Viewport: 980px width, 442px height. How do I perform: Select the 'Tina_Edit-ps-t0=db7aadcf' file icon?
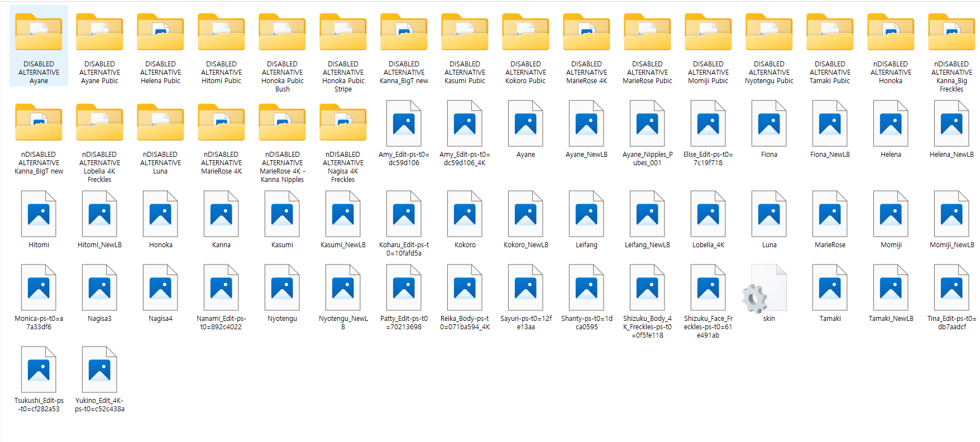click(x=952, y=287)
